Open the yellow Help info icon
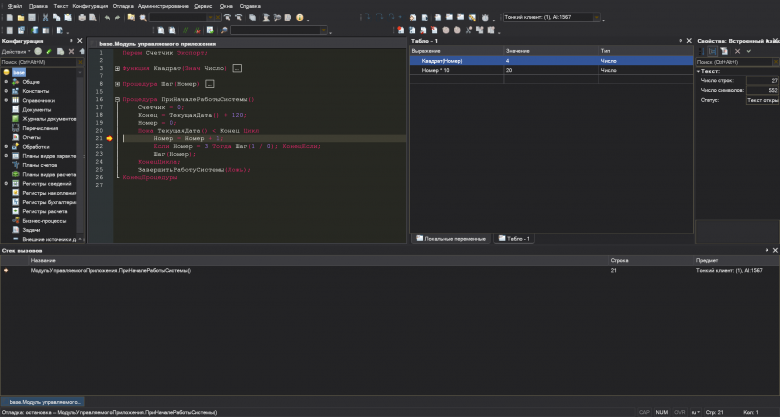Viewport: 780px width, 417px height. tap(299, 17)
